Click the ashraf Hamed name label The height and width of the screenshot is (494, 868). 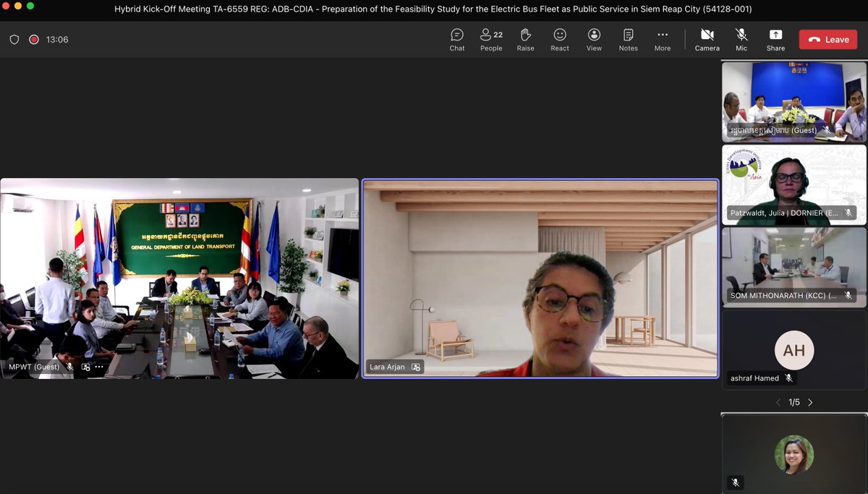coord(754,378)
